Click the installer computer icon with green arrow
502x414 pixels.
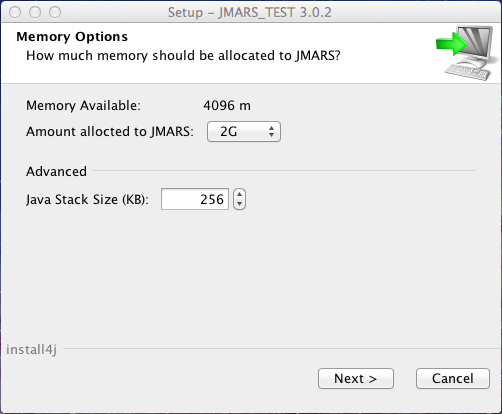coord(465,53)
